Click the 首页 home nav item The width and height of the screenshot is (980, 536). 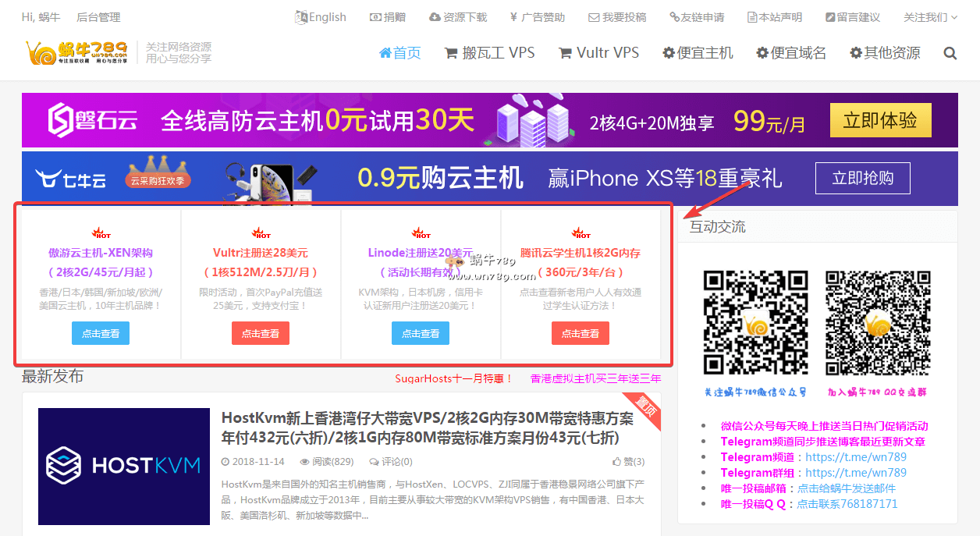pos(399,53)
